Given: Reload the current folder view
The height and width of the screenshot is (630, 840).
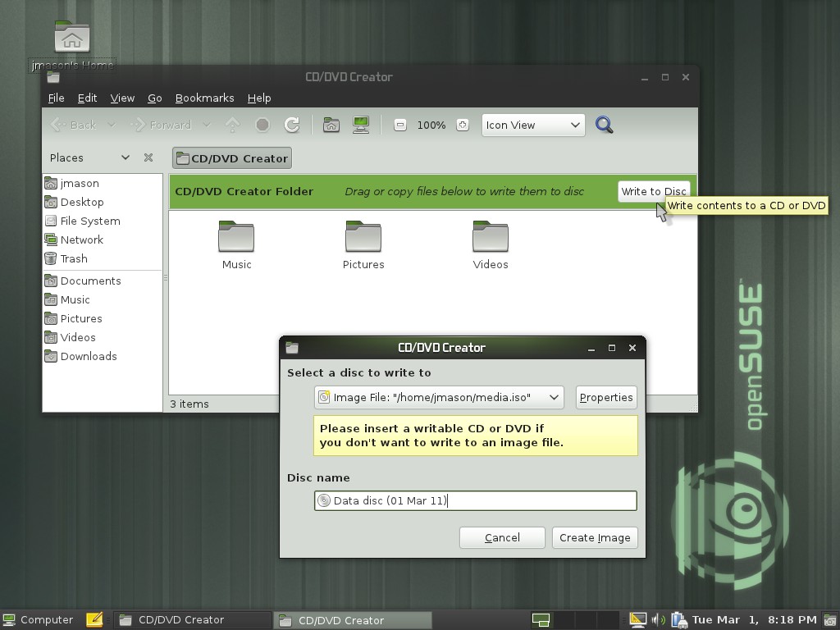Looking at the screenshot, I should pyautogui.click(x=293, y=125).
